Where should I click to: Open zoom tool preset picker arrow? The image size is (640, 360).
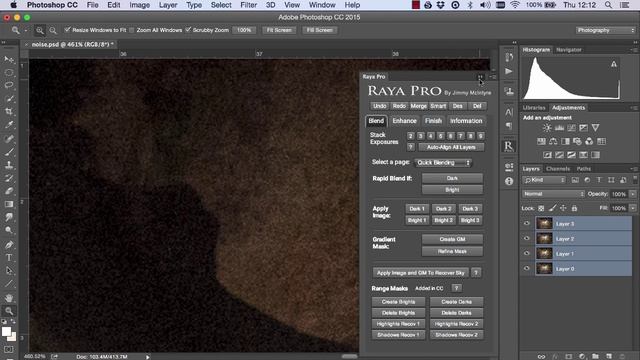point(25,30)
